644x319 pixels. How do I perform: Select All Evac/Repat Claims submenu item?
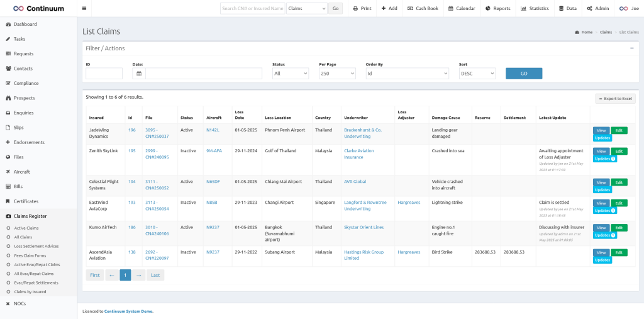click(34, 273)
